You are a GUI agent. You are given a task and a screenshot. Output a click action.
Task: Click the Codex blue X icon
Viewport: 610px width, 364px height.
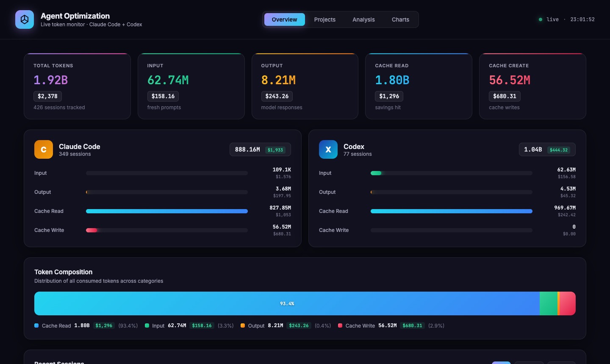click(328, 149)
